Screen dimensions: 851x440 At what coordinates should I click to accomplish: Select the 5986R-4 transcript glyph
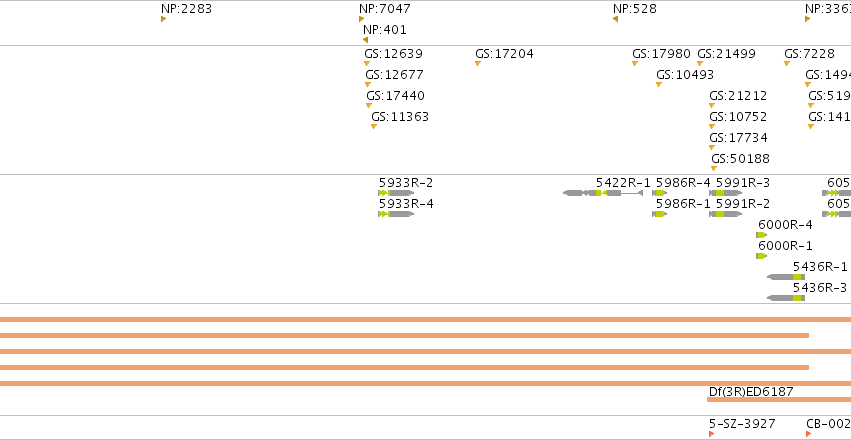click(659, 193)
